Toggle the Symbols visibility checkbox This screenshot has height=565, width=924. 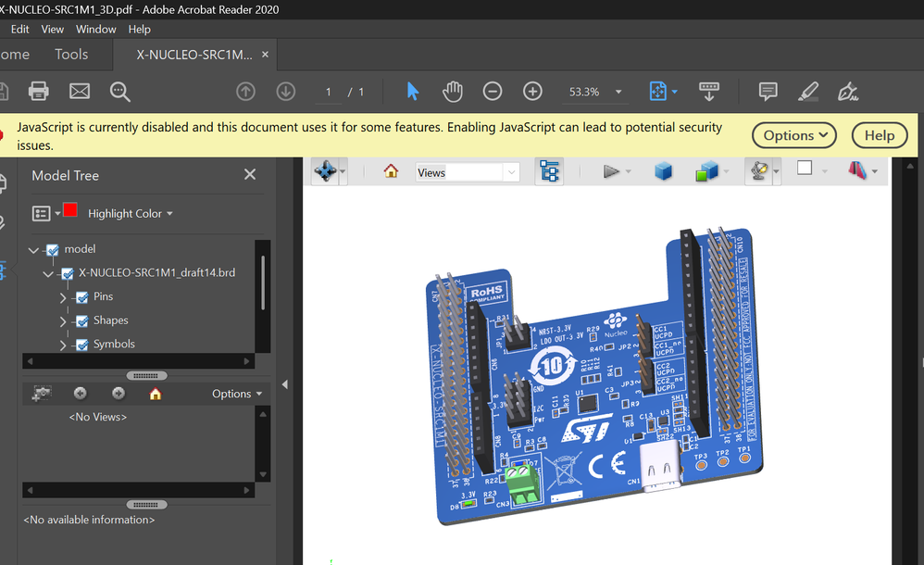(x=81, y=345)
